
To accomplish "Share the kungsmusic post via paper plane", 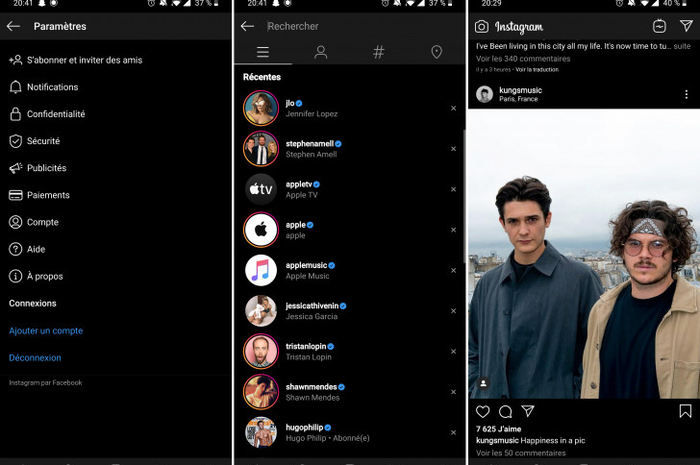I will pyautogui.click(x=528, y=411).
